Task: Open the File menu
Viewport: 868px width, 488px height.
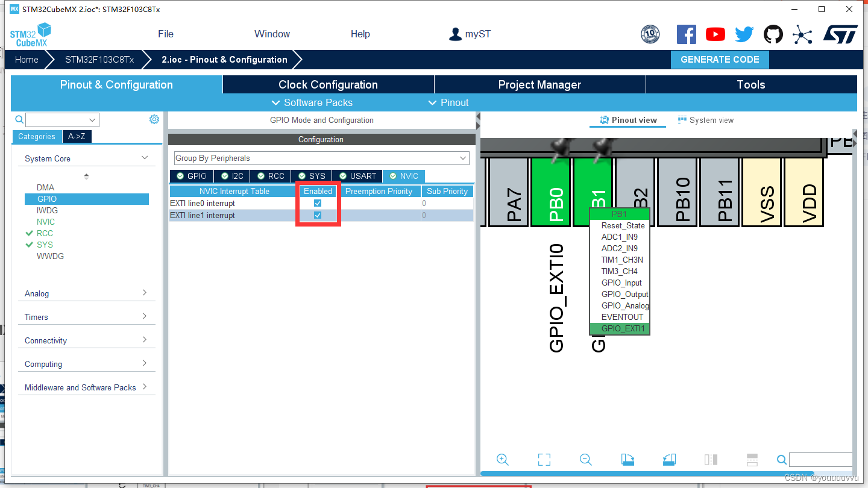Action: (166, 34)
